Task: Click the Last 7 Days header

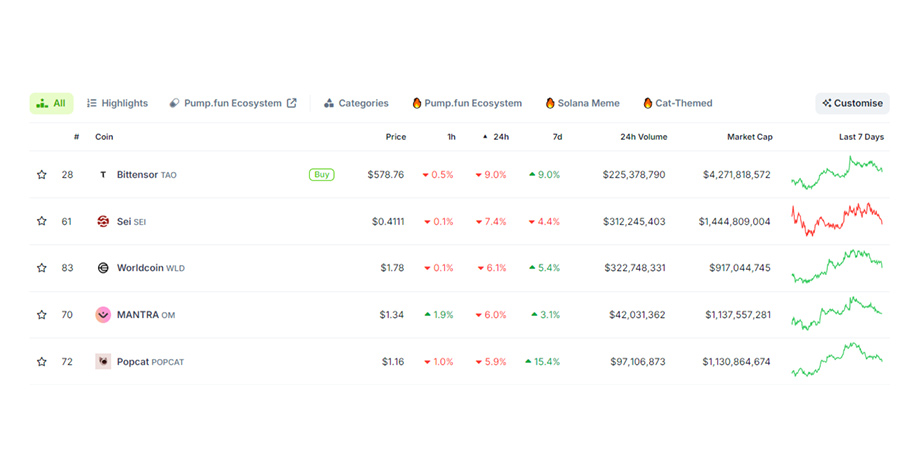Action: click(x=861, y=137)
